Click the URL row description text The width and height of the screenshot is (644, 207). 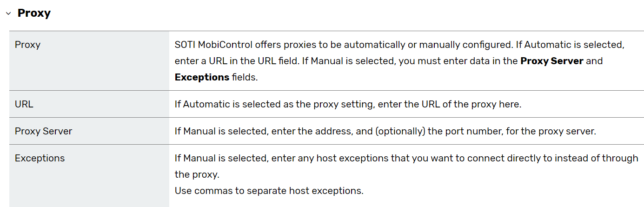click(348, 104)
